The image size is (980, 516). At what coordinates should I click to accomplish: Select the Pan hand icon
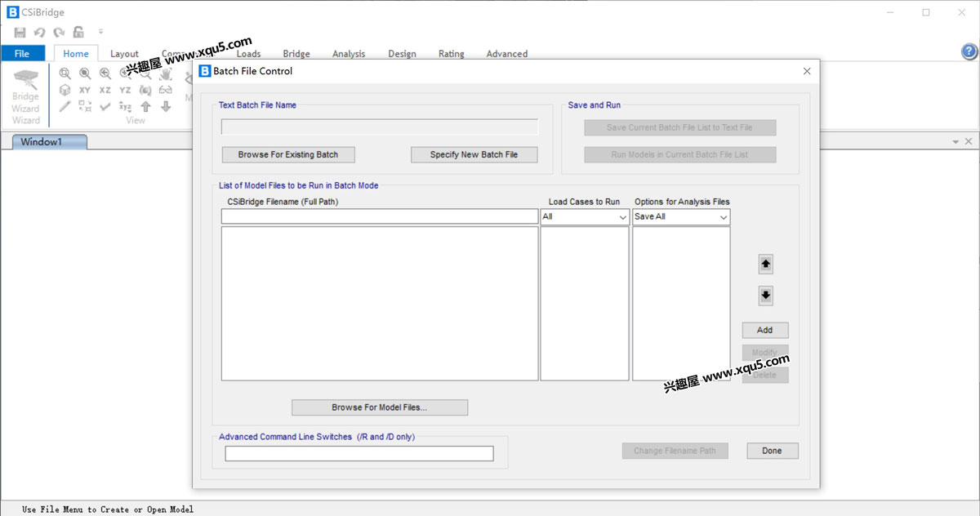click(x=165, y=73)
